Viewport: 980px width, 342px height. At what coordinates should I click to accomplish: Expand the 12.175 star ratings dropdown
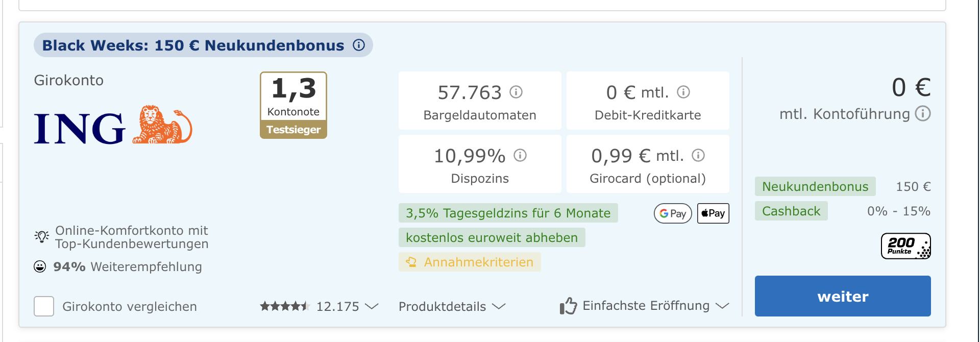pos(320,306)
